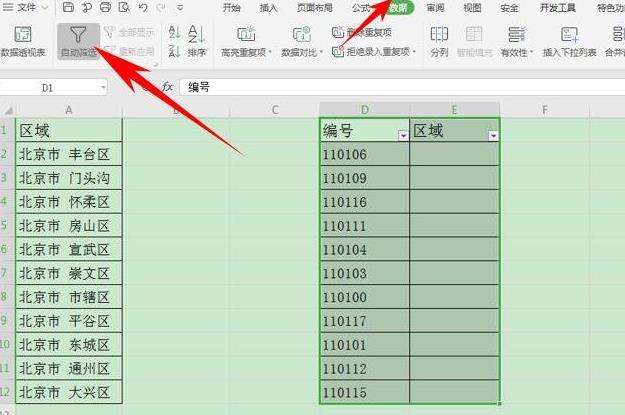
Task: Open the filter dropdown on 区域 in column E
Action: [x=493, y=136]
